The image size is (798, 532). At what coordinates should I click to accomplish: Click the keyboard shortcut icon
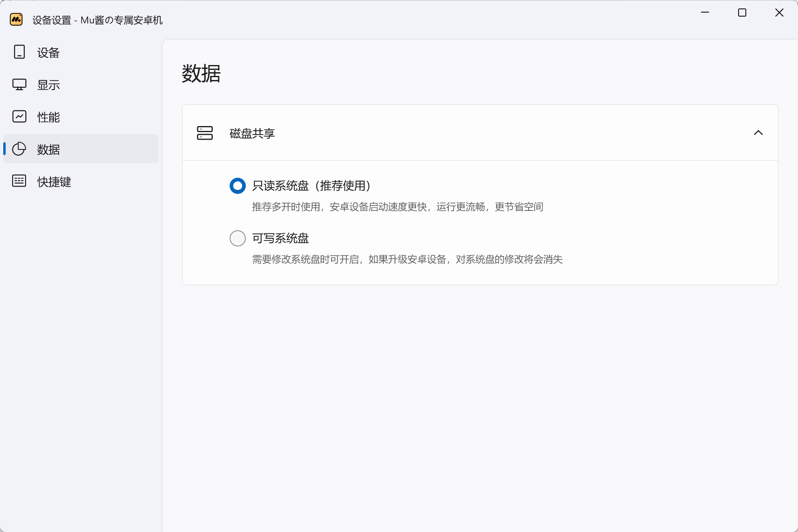(x=19, y=181)
